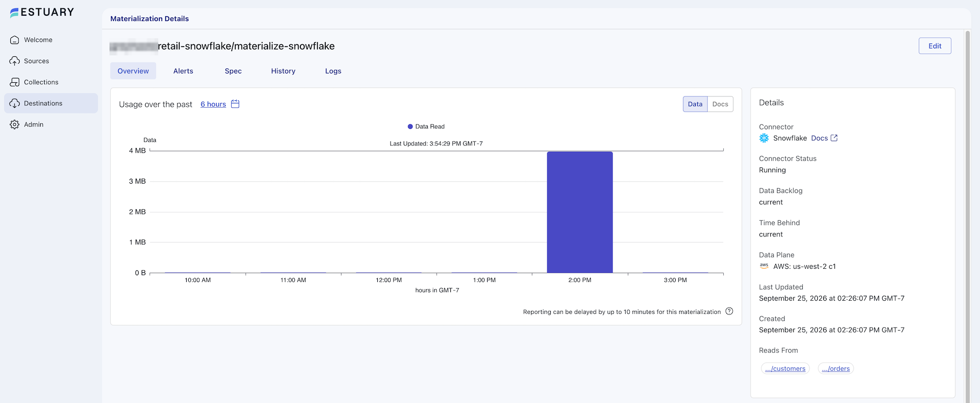The width and height of the screenshot is (980, 403).
Task: View the History tab
Action: tap(283, 71)
